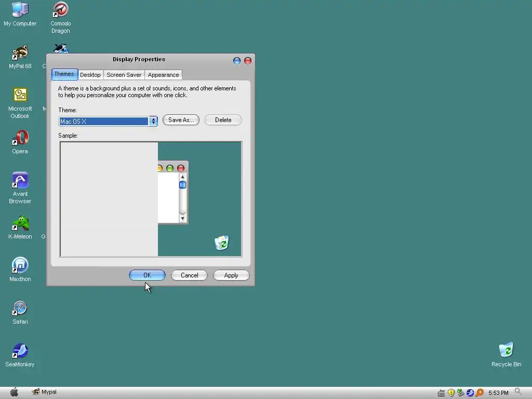Click the safely remove hardware tray icon
The image size is (532, 399).
[460, 393]
